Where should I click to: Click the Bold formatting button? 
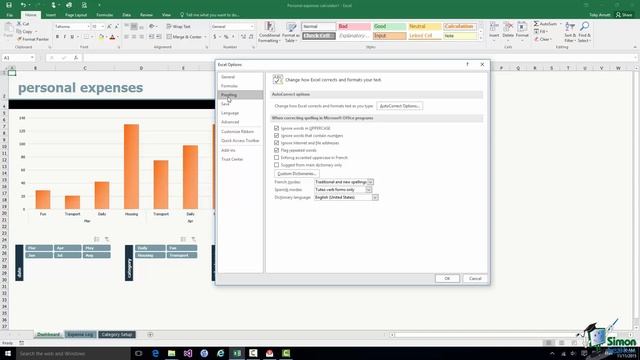coord(57,37)
